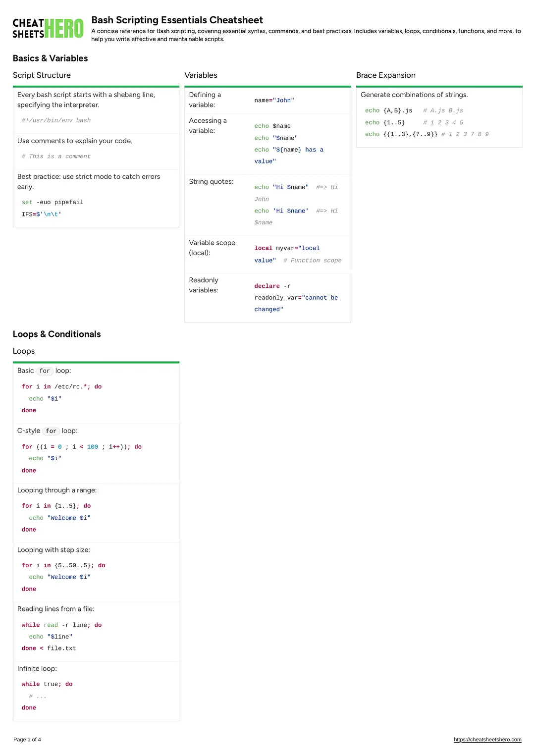Click the Cheat Sheets Hero logo
Viewport: 535px width, 756px height.
point(48,28)
